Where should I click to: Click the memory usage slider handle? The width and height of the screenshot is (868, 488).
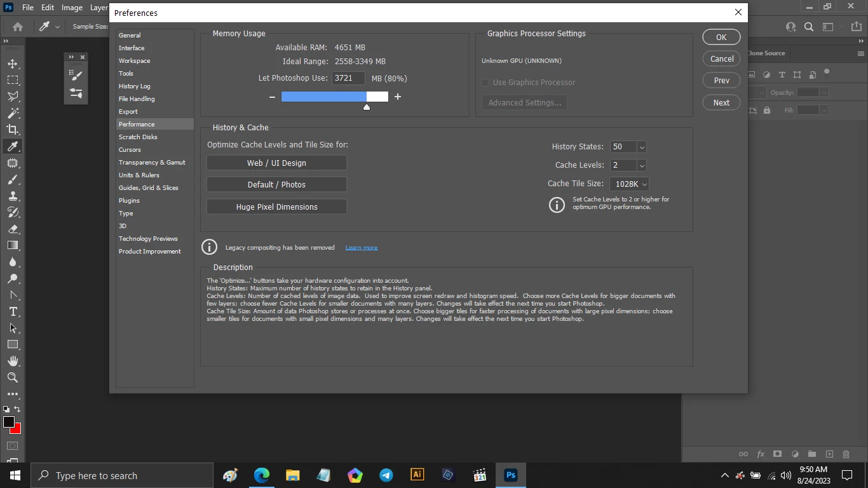pos(367,107)
